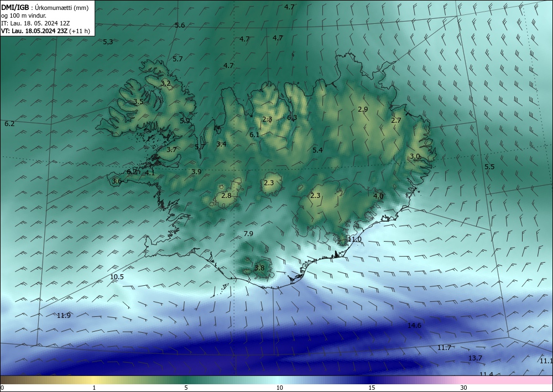
Task: Click the 10.5 value southwest of Iceland
Action: click(x=117, y=277)
